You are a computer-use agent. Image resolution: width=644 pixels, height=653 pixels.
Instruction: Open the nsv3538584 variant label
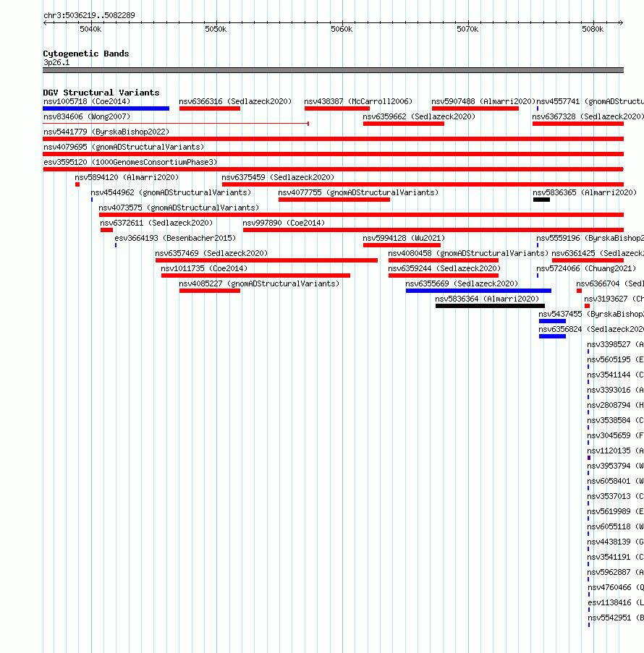click(615, 421)
